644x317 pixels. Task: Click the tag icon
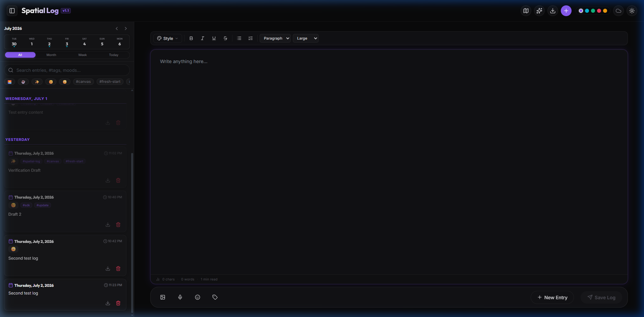(215, 297)
